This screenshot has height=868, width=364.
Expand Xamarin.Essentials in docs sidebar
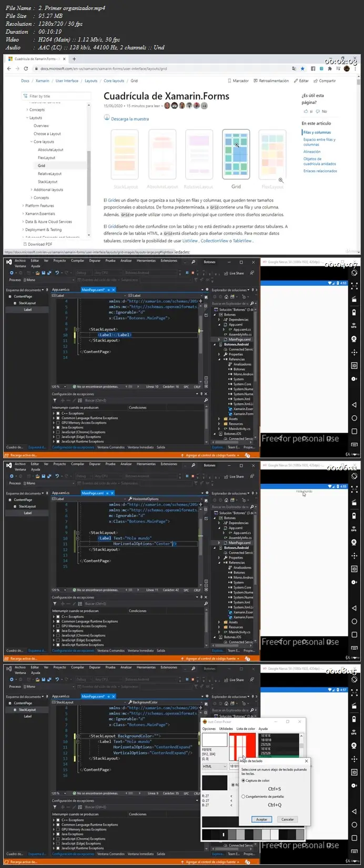tap(23, 214)
